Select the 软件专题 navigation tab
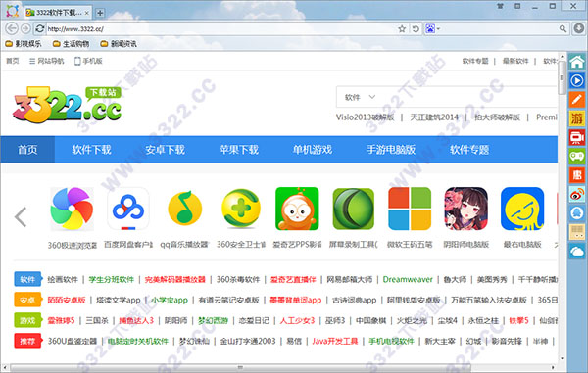 [469, 150]
